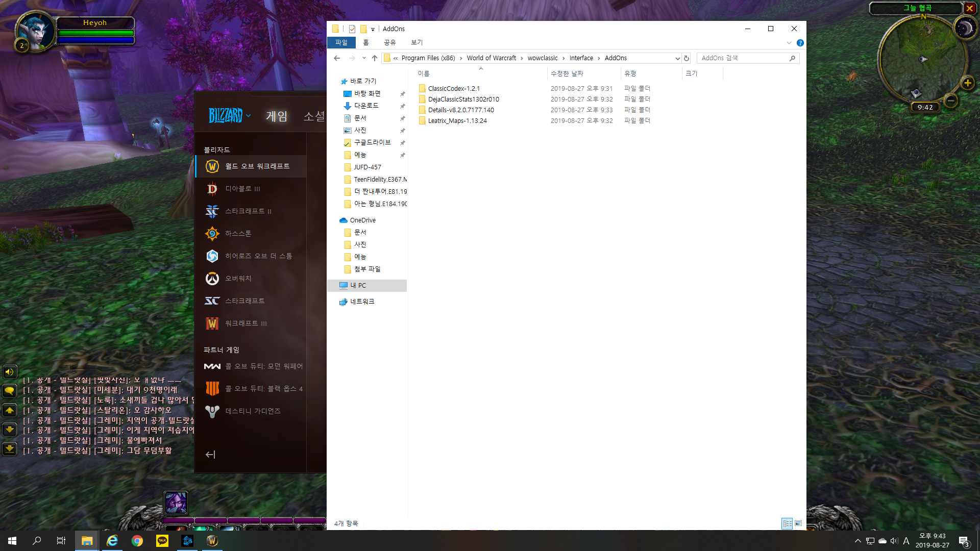Toggle chat sound speaker button
This screenshot has width=980, height=551.
tap(10, 372)
